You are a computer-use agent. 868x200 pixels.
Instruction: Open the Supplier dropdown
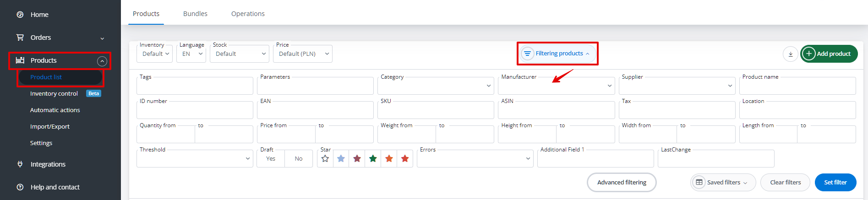coord(677,86)
